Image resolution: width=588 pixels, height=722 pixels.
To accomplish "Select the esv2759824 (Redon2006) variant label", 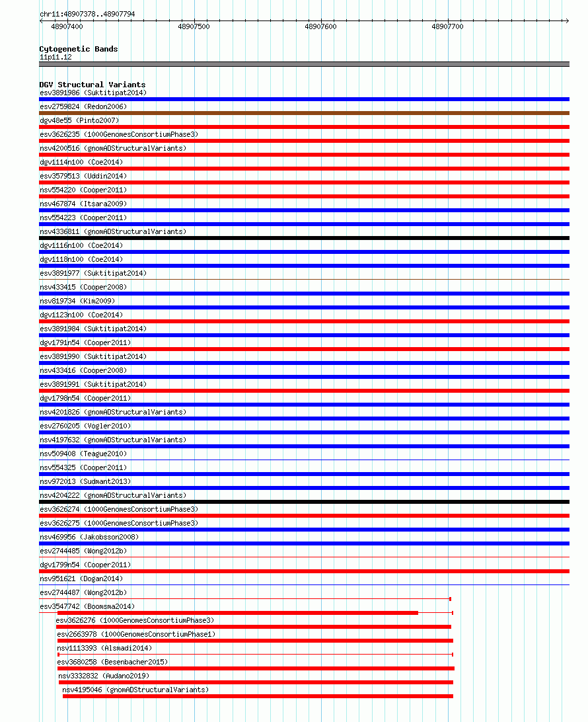I will tap(83, 106).
